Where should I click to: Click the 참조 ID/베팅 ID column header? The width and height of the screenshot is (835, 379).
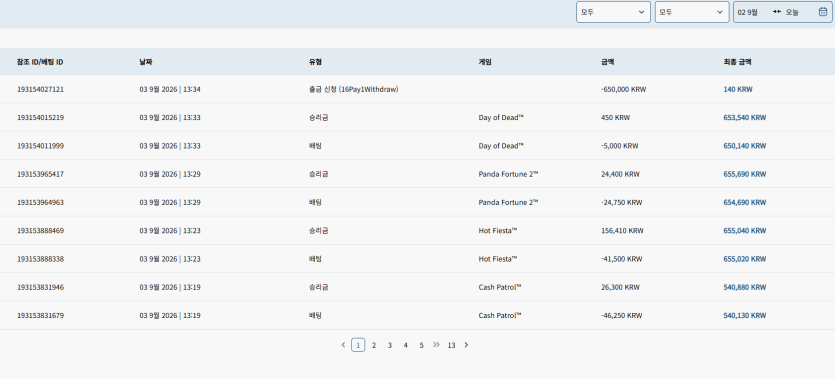pyautogui.click(x=40, y=62)
